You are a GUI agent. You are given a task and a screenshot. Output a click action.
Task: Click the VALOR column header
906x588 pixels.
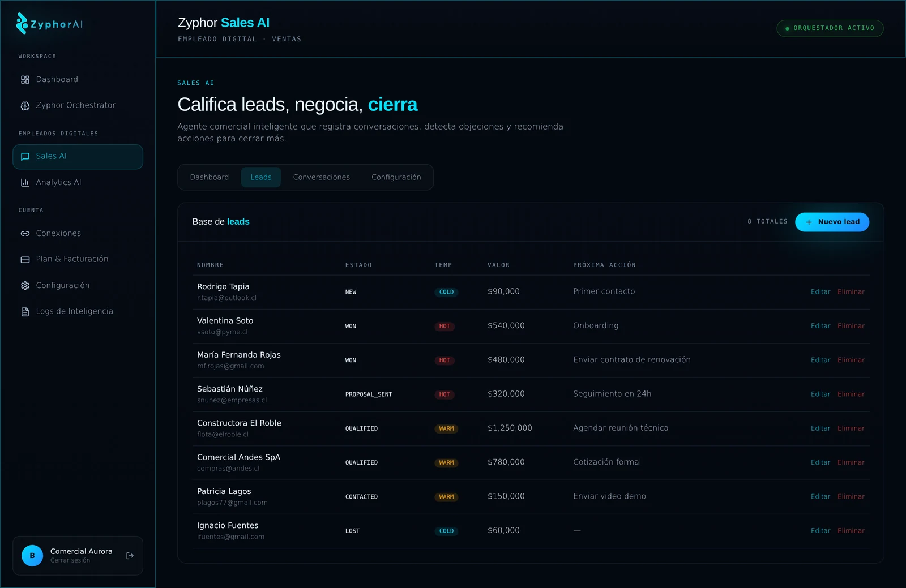pos(498,265)
